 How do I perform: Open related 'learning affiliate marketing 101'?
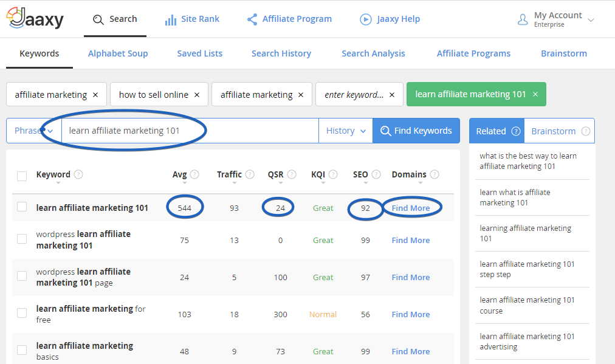525,233
